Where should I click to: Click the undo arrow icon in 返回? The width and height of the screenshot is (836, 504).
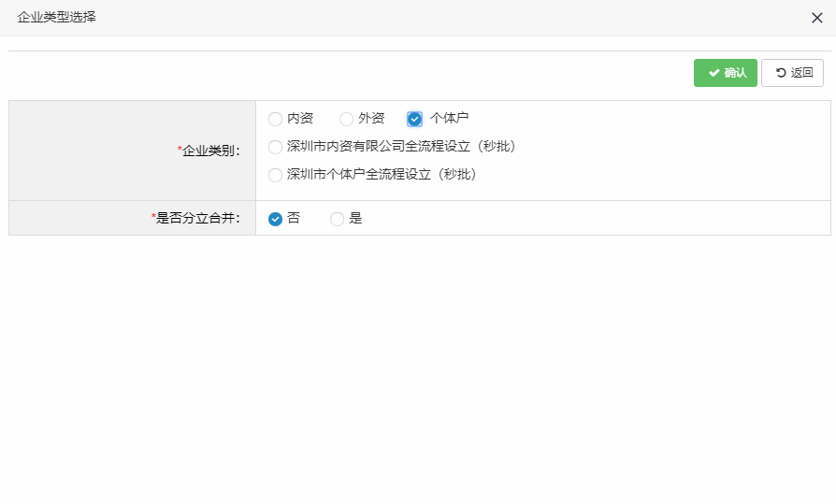pos(780,73)
